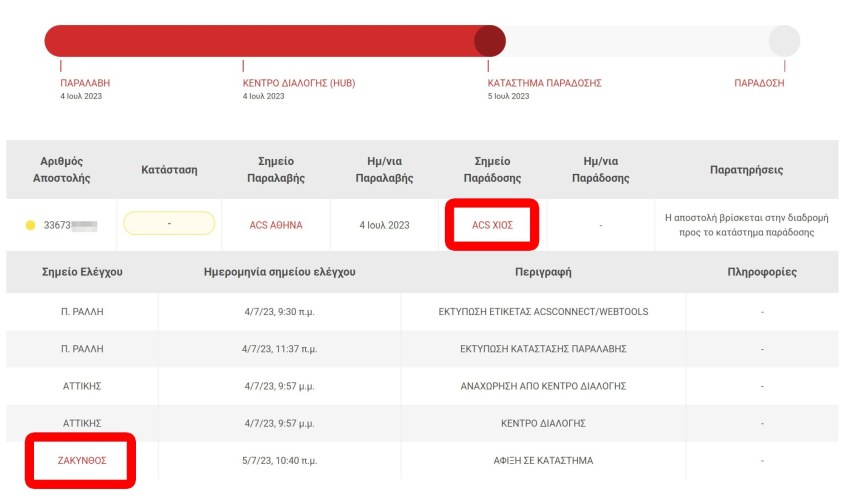This screenshot has width=850, height=500.
Task: Click the yellow status dot beside shipment number
Action: (x=30, y=225)
